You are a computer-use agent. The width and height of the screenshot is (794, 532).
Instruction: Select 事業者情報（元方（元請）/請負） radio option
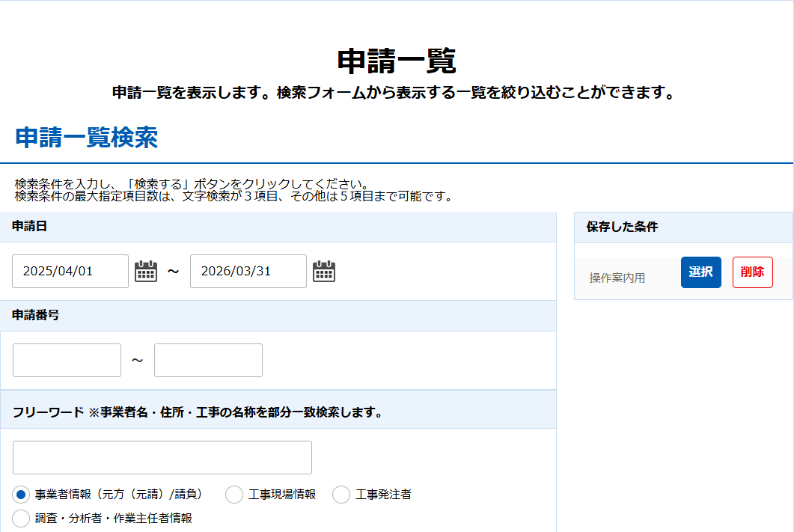(22, 495)
